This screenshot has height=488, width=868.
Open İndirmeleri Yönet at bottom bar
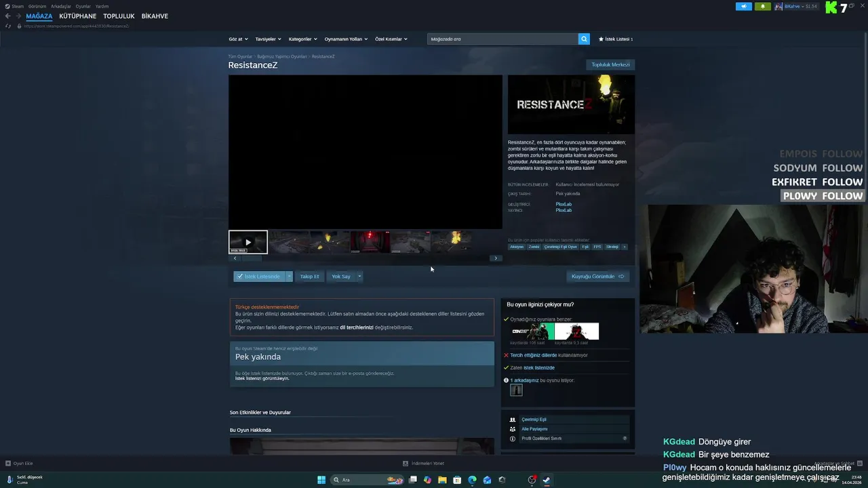point(424,464)
